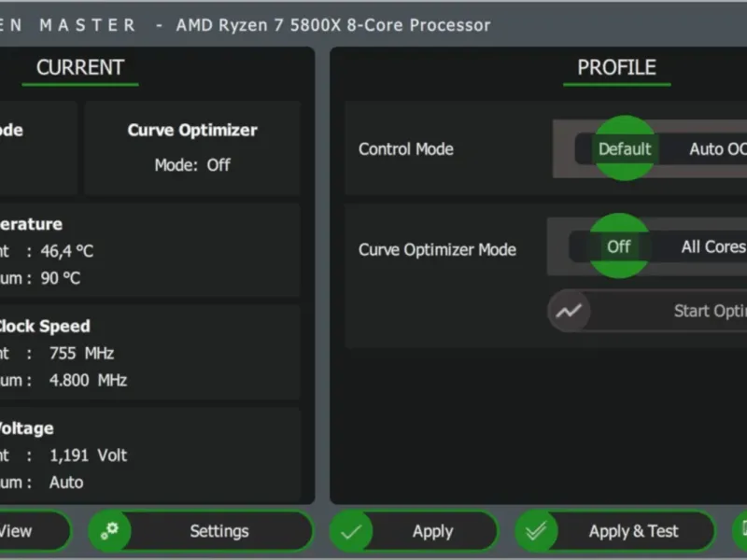Select Auto OC control mode
The width and height of the screenshot is (747, 560).
[718, 149]
